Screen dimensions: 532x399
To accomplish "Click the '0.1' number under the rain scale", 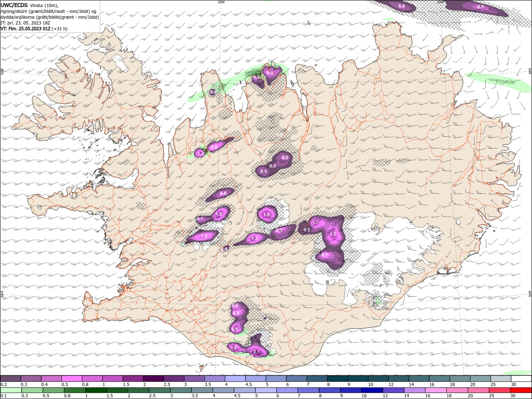I will [3, 396].
